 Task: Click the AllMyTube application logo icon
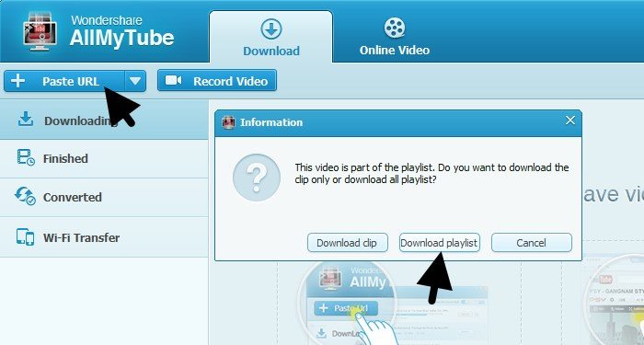[39, 31]
